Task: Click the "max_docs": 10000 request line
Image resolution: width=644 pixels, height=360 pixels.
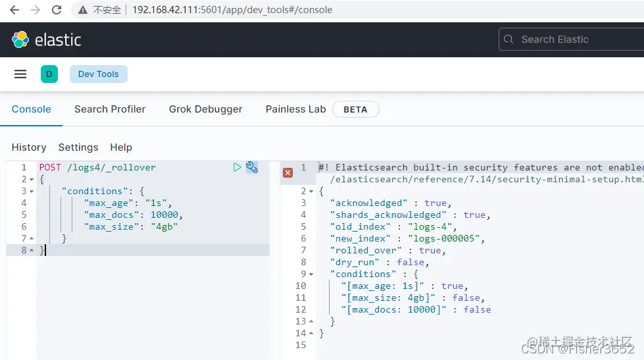Action: 134,215
